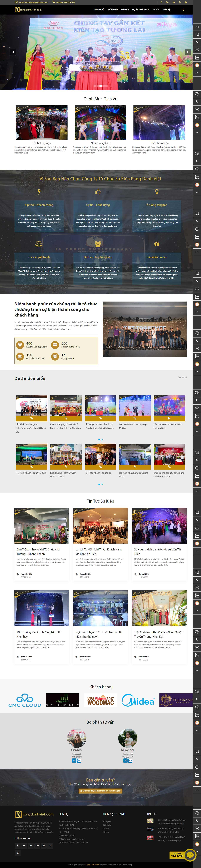Screen dimensions: 201x868
Task: Click Xem tất cả beside Dự án tiêu biểu
Action: coord(182,377)
